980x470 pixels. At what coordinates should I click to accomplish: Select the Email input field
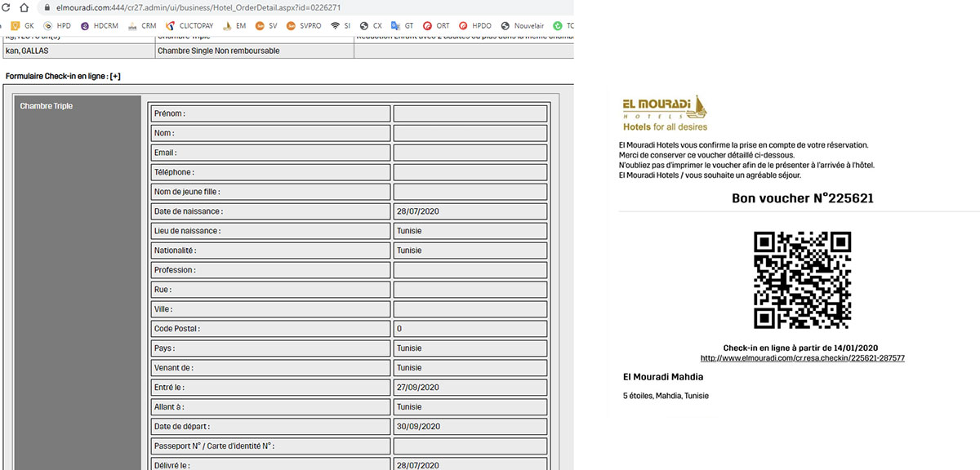(x=470, y=153)
